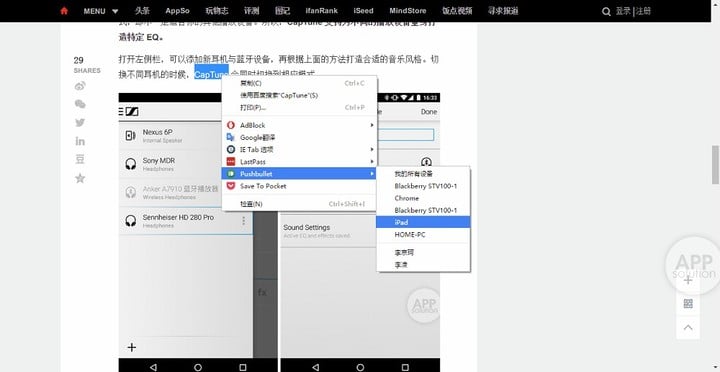Share to Douban with the 豆 icon
Viewport: 720px width, 372px height.
coord(80,159)
